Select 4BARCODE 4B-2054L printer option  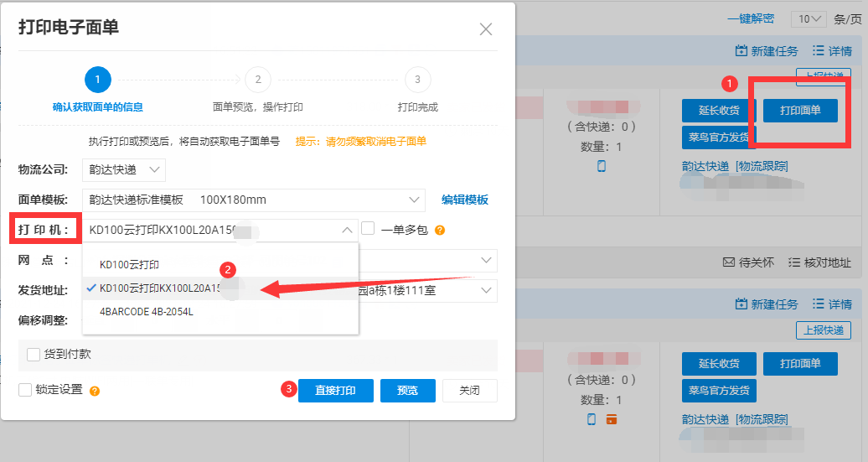tap(220, 312)
